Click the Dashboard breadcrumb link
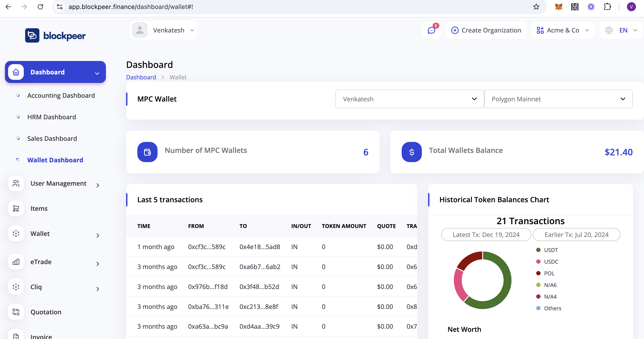Screen dimensions: 644x339 (141, 77)
